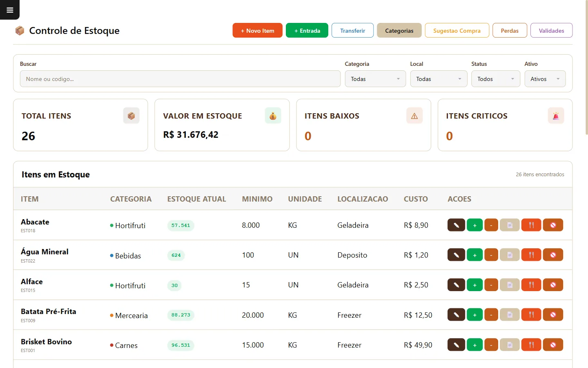Click the minus icon for Batata Pré-Frita
The width and height of the screenshot is (588, 368).
(491, 314)
